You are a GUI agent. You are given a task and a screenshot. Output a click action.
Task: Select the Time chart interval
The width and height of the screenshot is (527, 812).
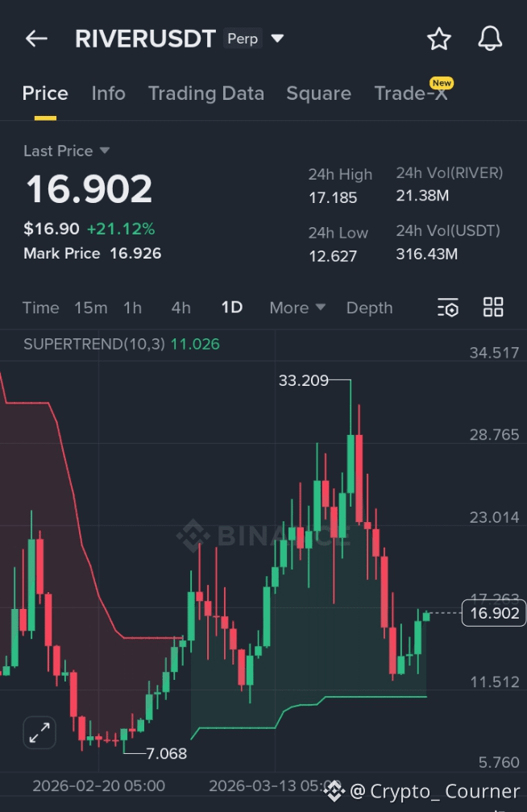(40, 308)
